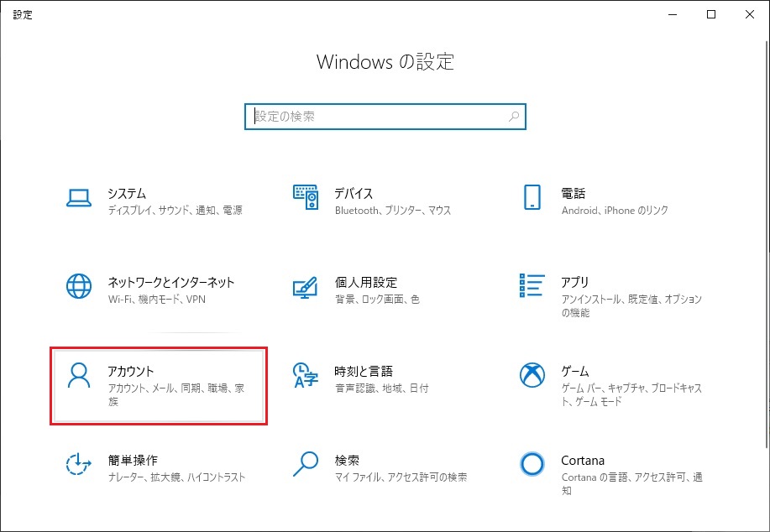The image size is (770, 532).
Task: Select the アプリ title
Action: tap(574, 282)
